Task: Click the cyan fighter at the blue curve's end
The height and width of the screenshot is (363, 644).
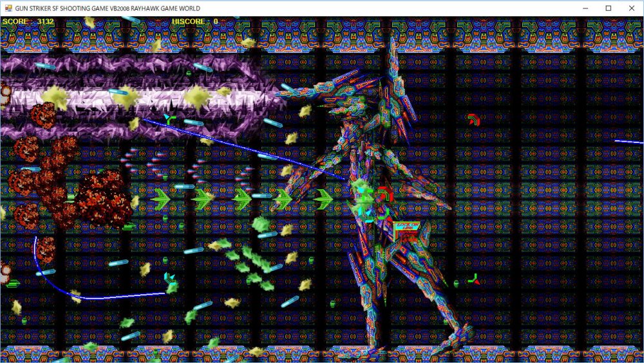Action: pyautogui.click(x=169, y=279)
